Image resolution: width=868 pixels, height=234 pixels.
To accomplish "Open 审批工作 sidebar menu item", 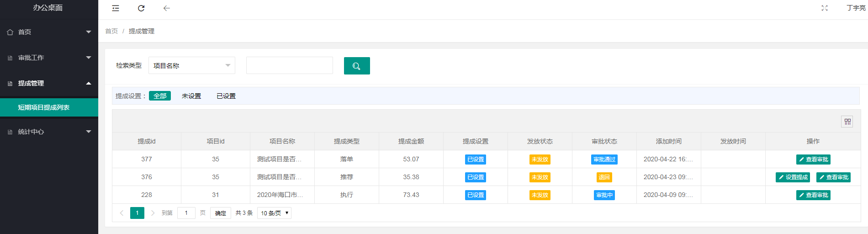I will tap(49, 58).
